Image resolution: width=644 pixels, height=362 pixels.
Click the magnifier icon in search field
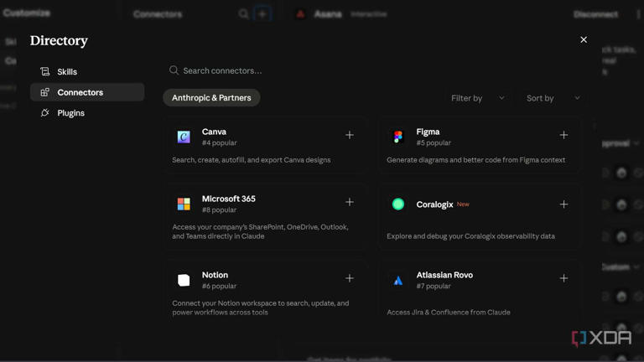(174, 70)
